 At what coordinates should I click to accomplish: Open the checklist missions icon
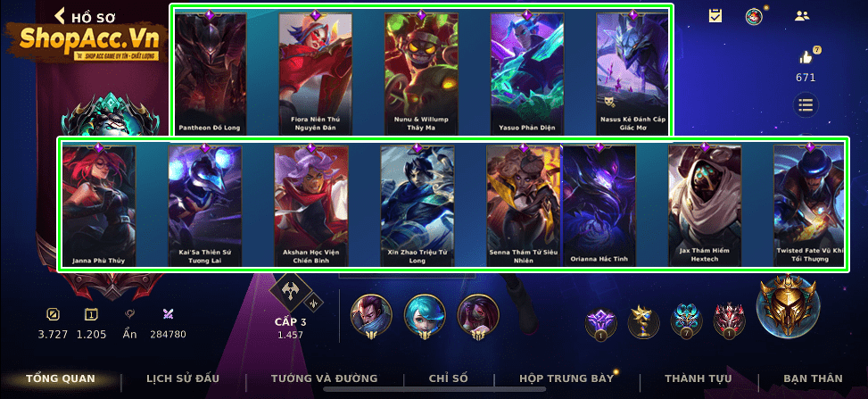tap(715, 16)
